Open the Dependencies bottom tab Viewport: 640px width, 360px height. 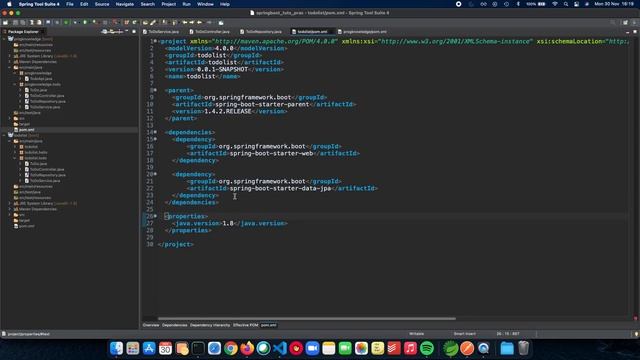click(174, 325)
